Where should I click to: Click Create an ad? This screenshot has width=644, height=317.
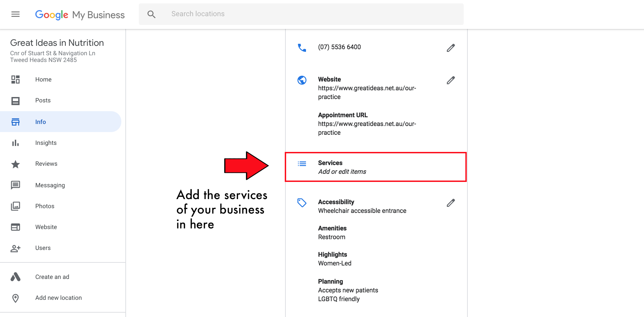click(52, 277)
